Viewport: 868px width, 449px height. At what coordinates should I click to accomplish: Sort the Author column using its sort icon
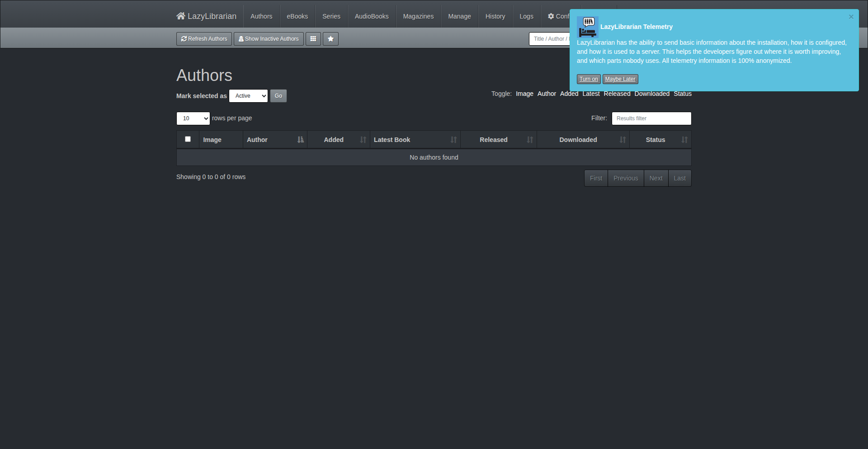click(x=301, y=140)
